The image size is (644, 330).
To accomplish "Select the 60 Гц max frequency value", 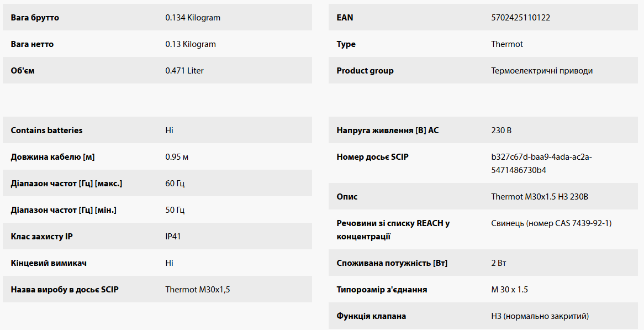I will 175,184.
